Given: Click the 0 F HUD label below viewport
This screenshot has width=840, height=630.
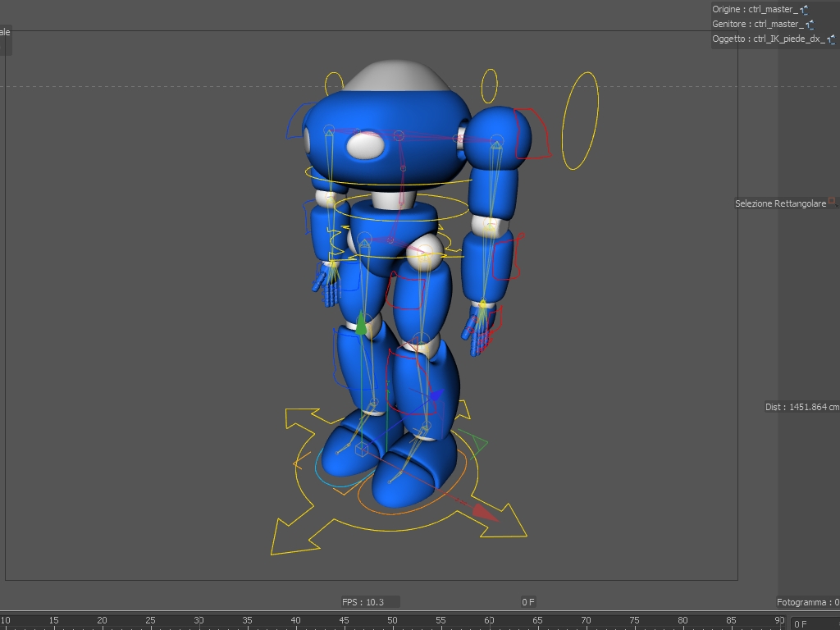Looking at the screenshot, I should click(528, 602).
